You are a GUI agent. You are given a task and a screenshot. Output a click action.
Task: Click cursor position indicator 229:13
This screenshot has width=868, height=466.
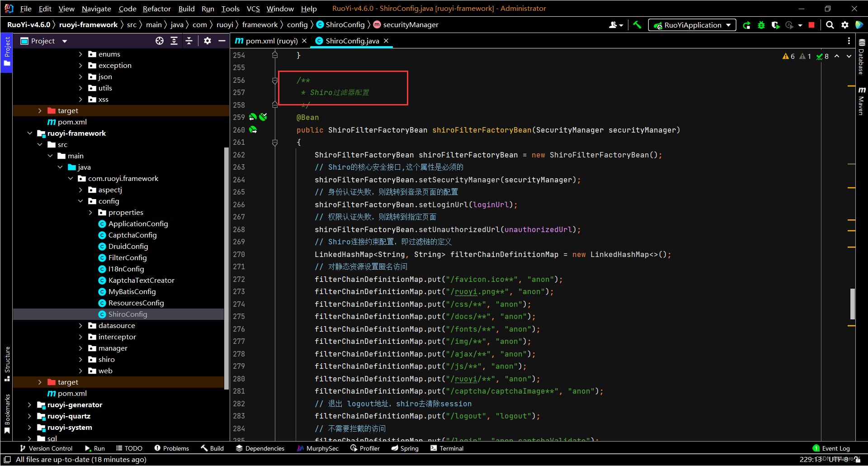[810, 459]
